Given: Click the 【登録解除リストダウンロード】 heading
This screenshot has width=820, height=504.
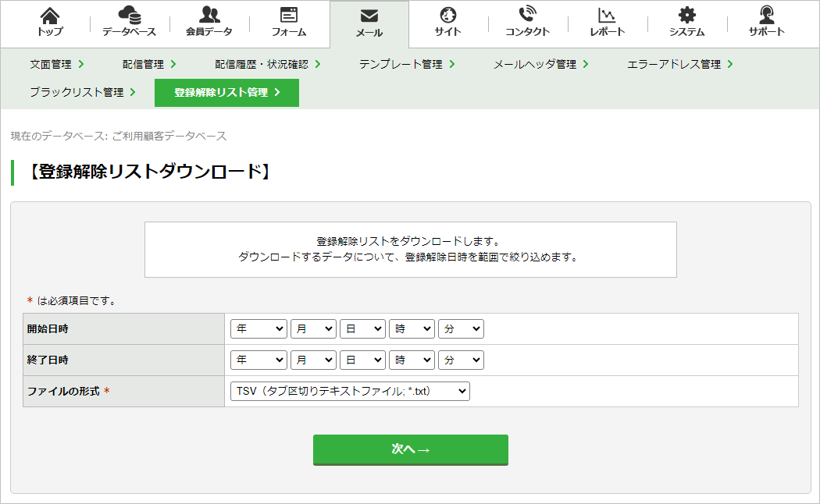Looking at the screenshot, I should point(148,172).
